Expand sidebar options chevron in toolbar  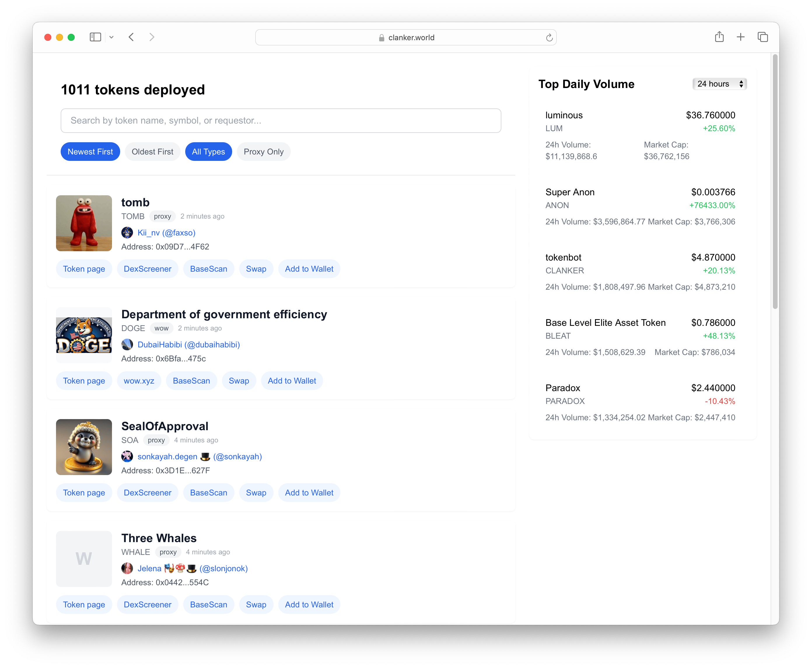tap(112, 37)
